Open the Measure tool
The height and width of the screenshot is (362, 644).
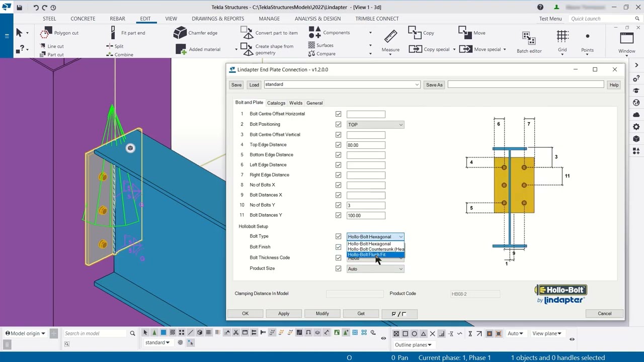pos(390,40)
